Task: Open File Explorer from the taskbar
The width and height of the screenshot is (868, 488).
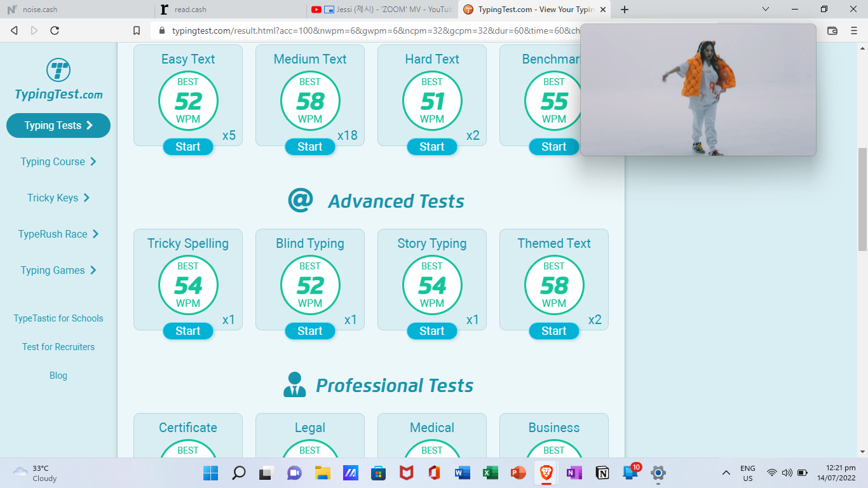Action: pos(322,473)
